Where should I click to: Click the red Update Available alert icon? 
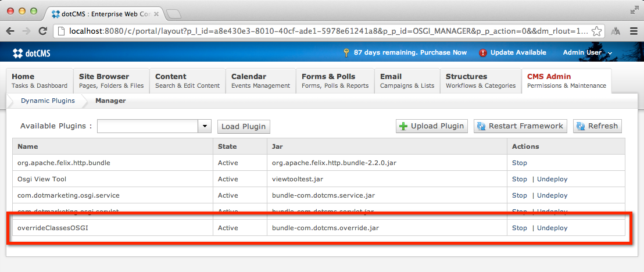(483, 53)
